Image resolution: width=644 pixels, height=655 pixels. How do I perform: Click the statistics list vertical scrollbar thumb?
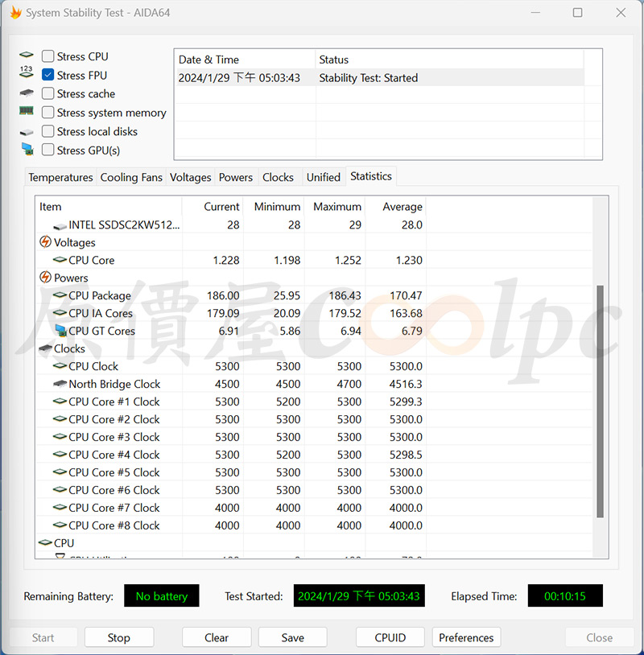600,402
